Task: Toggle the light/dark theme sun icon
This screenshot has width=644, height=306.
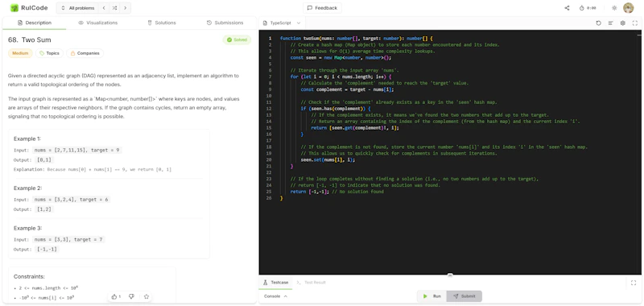Action: pos(614,8)
